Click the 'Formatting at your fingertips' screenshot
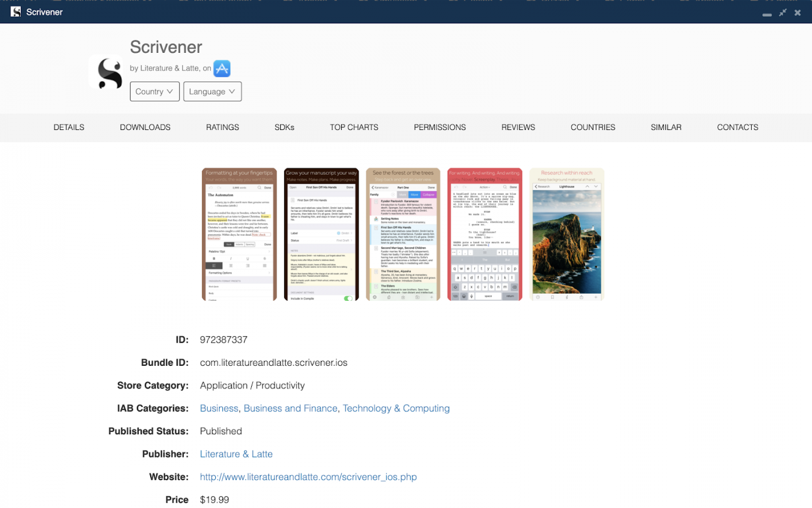 [239, 234]
